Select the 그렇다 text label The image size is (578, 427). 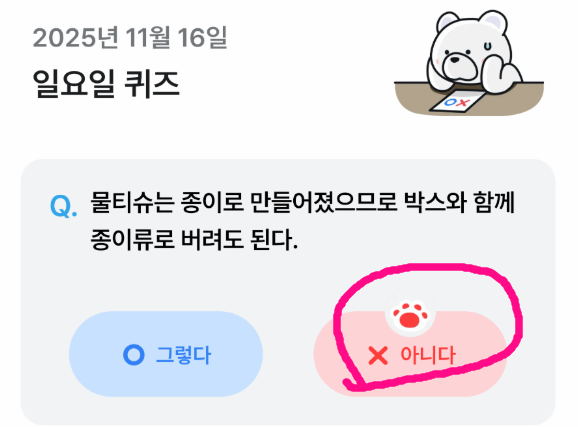[183, 355]
